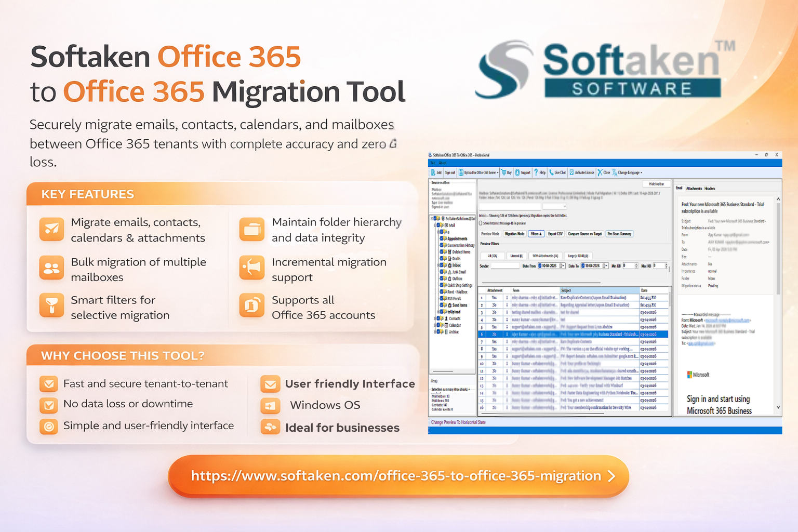Expand the toUpload folder node

(x=438, y=312)
